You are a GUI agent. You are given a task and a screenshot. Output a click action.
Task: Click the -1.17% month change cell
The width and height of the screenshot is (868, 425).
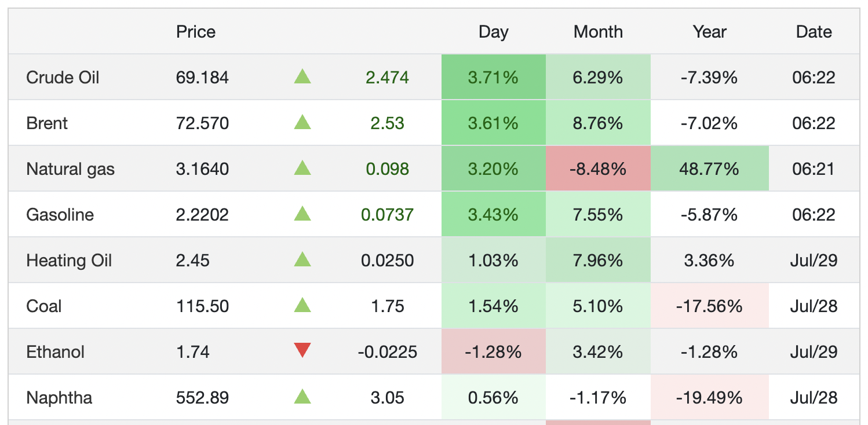pos(599,397)
